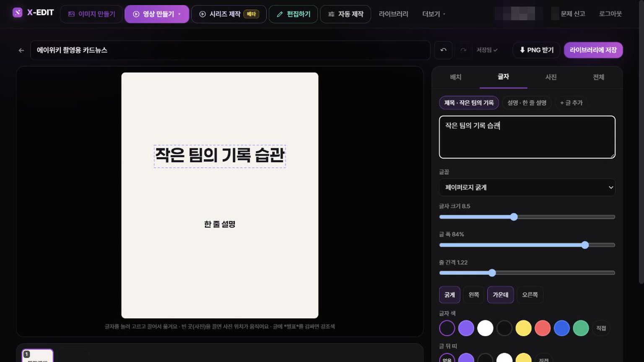Click the 문제 신고 link

click(x=573, y=14)
